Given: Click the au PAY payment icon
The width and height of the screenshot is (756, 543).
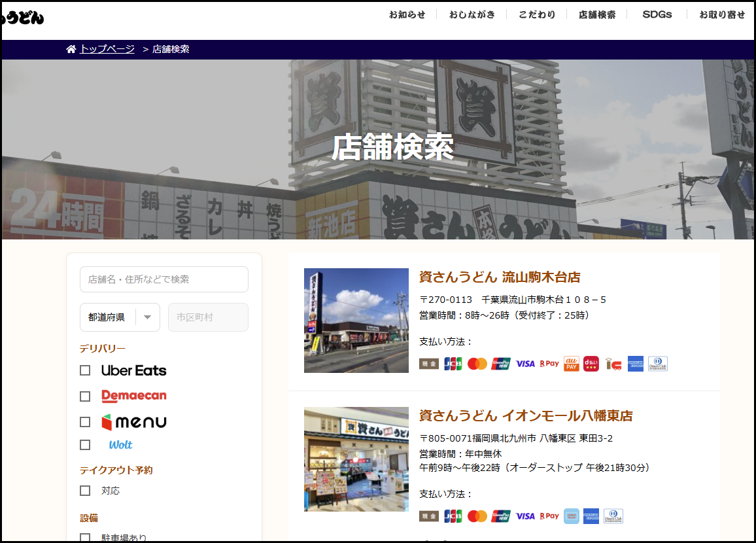Looking at the screenshot, I should 572,364.
